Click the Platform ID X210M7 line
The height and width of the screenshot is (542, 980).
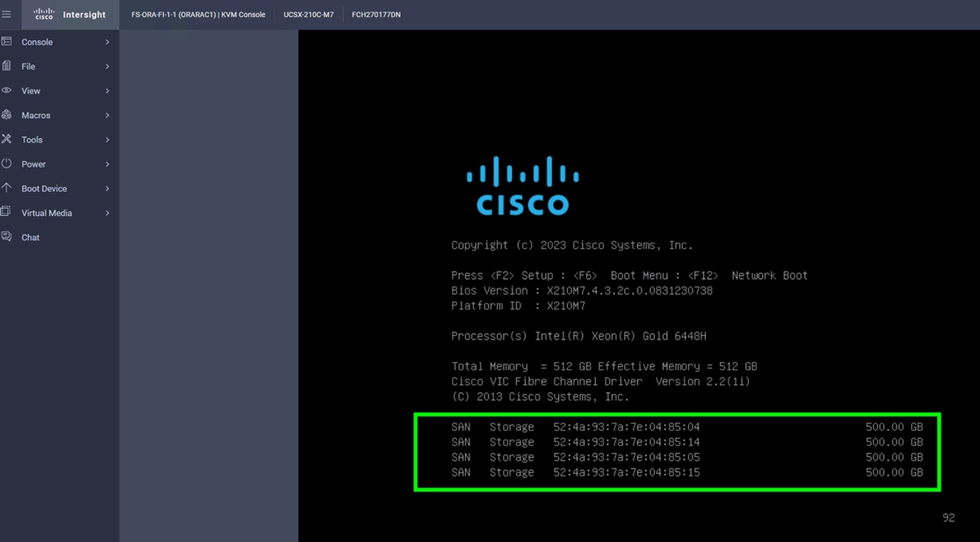pyautogui.click(x=518, y=305)
